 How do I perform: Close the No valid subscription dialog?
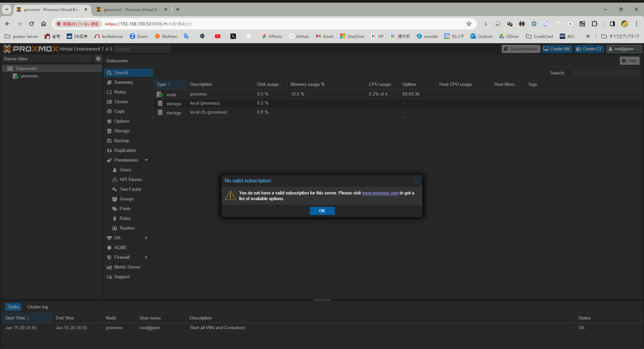416,181
